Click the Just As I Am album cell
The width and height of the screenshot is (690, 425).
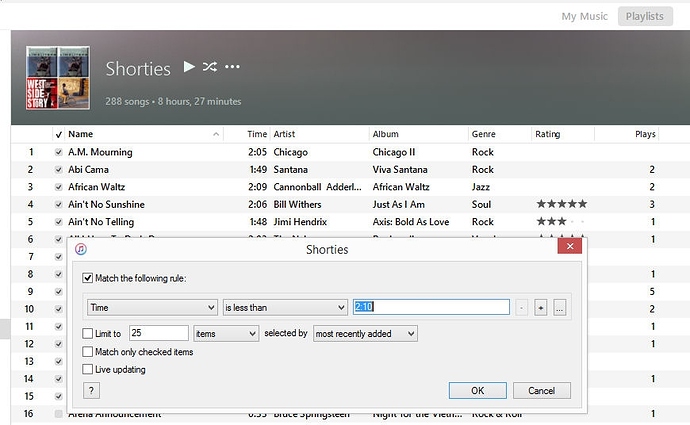tap(399, 205)
